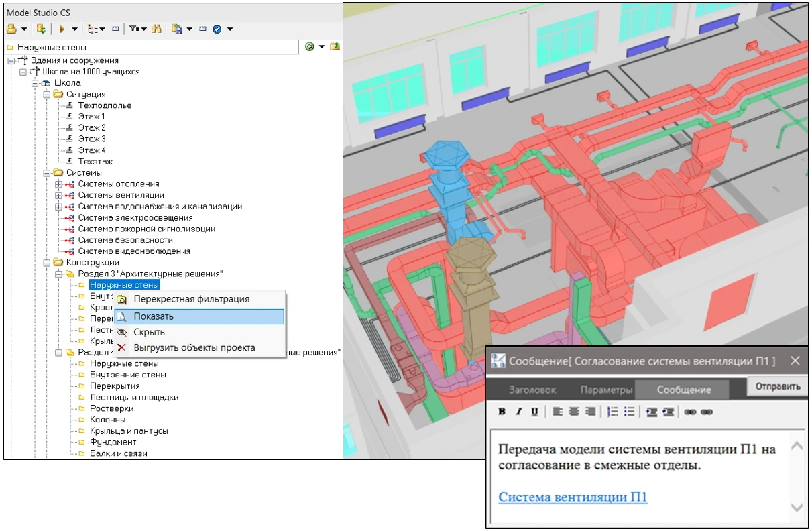
Task: Expand the Системы вентиляции tree node
Action: [x=58, y=196]
